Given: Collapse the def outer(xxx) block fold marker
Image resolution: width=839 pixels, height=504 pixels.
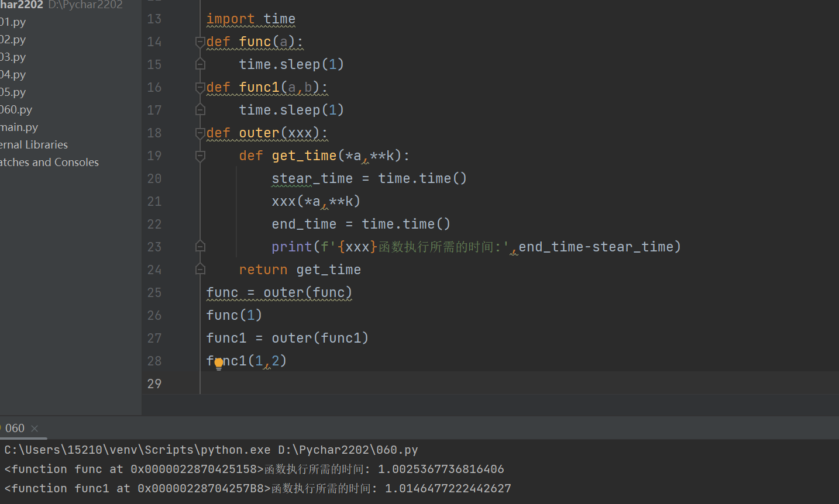Looking at the screenshot, I should click(x=200, y=133).
